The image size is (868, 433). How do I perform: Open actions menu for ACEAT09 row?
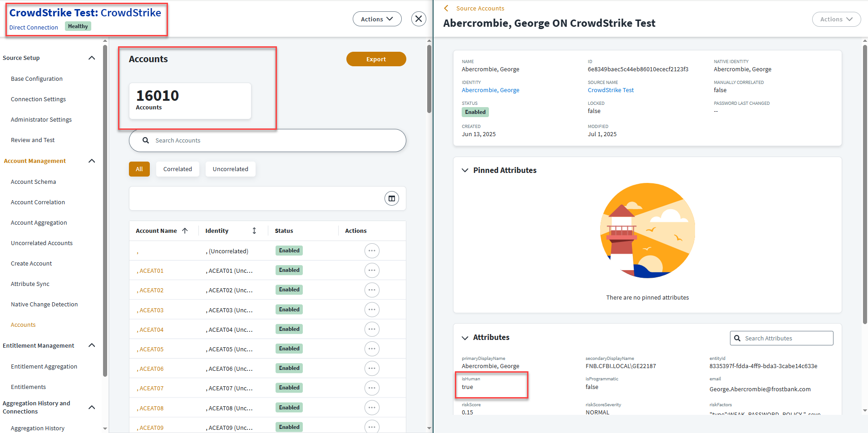click(372, 427)
